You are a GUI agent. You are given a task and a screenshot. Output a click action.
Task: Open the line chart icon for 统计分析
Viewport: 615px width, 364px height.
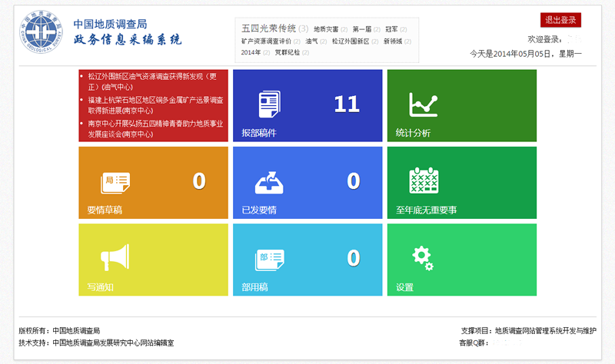(424, 104)
